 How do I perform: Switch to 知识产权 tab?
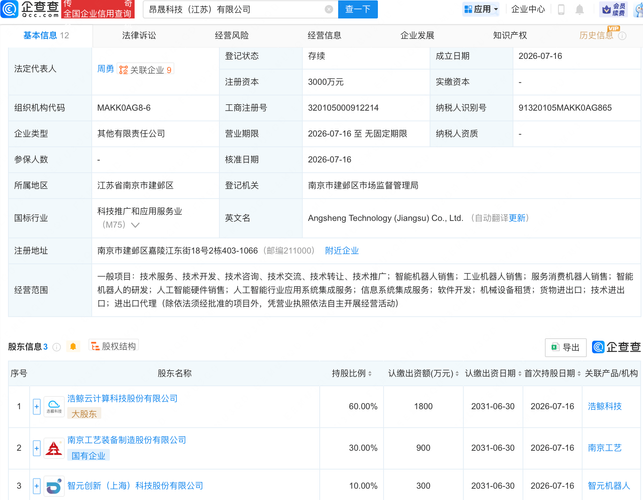[510, 35]
